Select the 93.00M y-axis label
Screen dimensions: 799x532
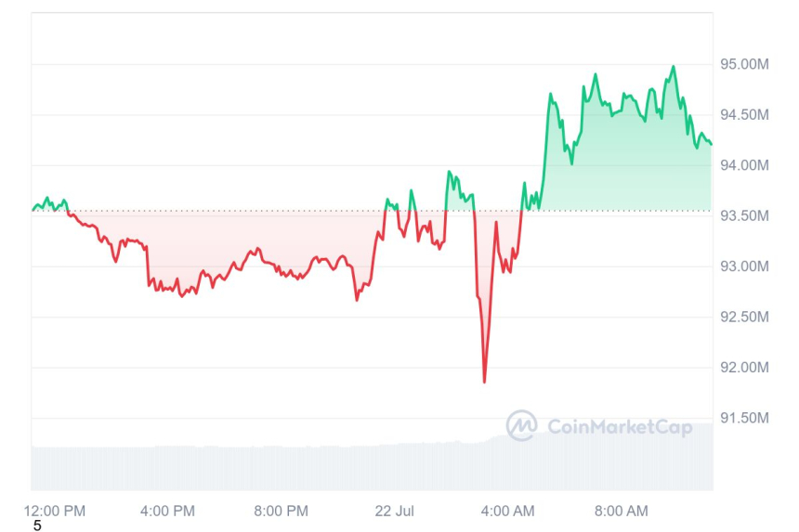744,266
